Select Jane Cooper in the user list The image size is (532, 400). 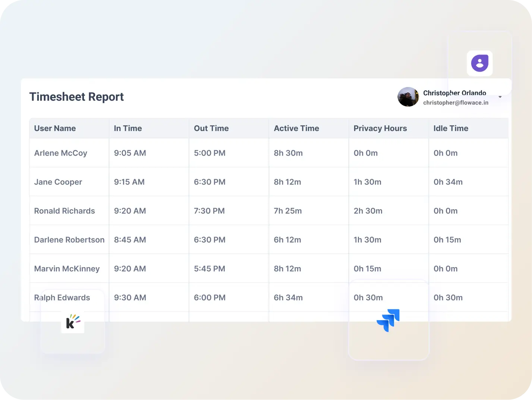click(x=58, y=182)
